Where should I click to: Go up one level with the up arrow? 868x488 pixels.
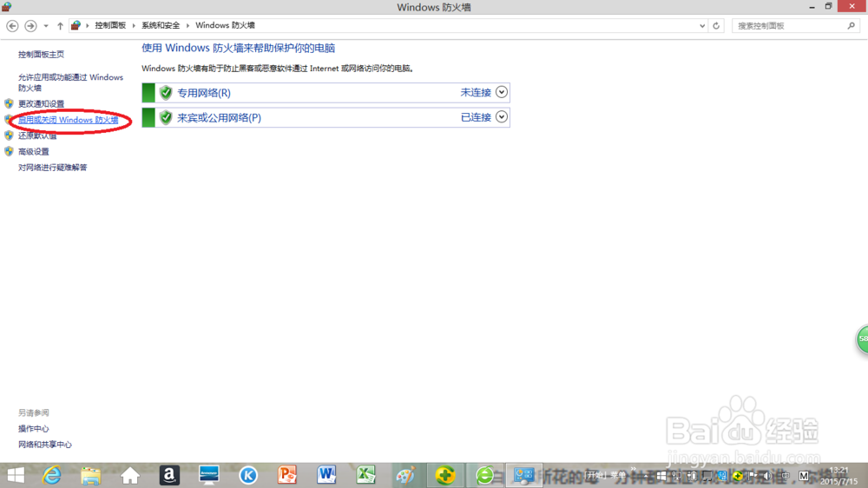[x=60, y=25]
